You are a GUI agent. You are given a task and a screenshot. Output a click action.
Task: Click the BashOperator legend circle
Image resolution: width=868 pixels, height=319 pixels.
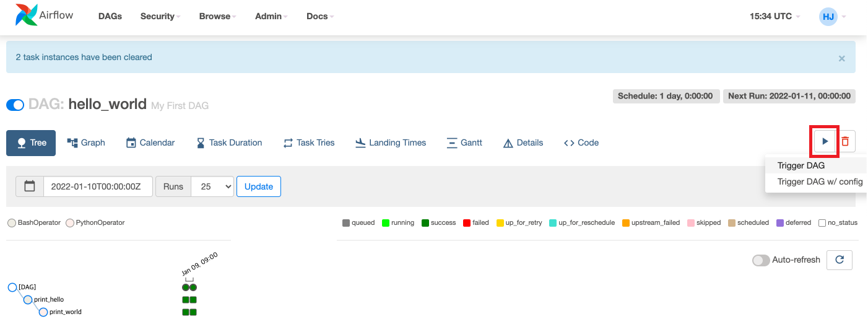[11, 223]
